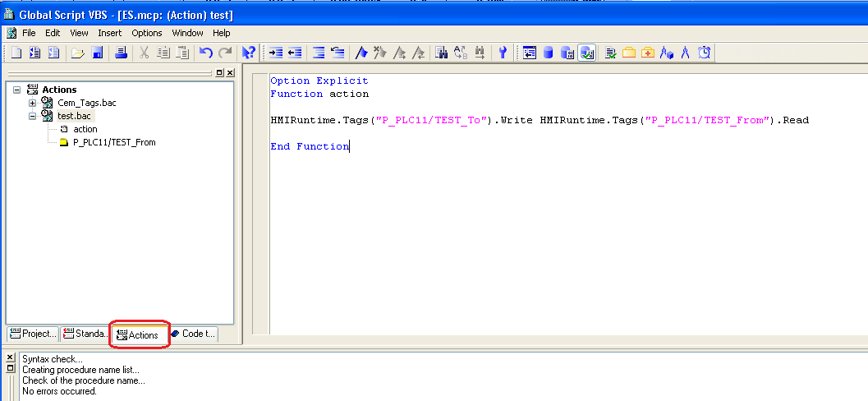Click the Paste clipboard icon
Image resolution: width=868 pixels, height=401 pixels.
182,53
